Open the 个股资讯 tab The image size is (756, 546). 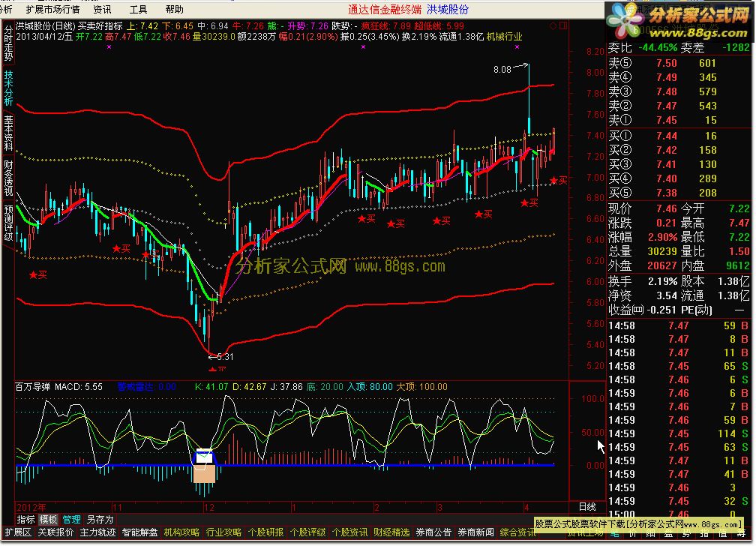click(349, 532)
